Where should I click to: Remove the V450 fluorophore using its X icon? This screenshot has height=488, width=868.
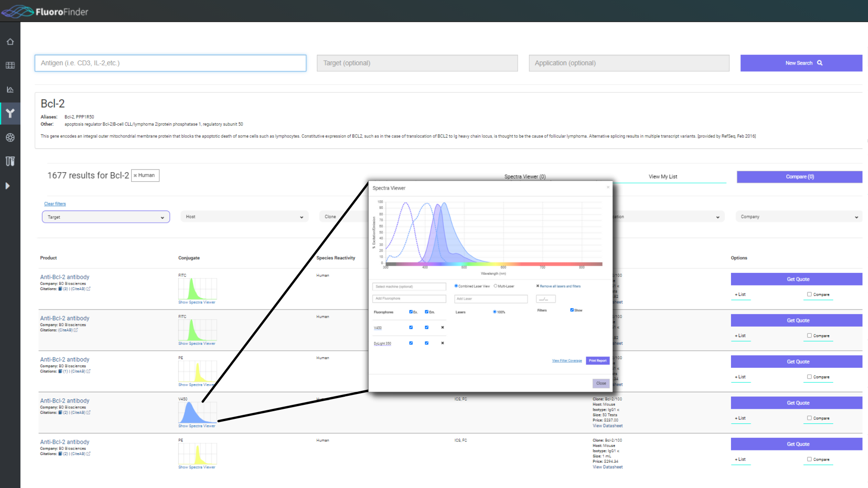pos(442,327)
